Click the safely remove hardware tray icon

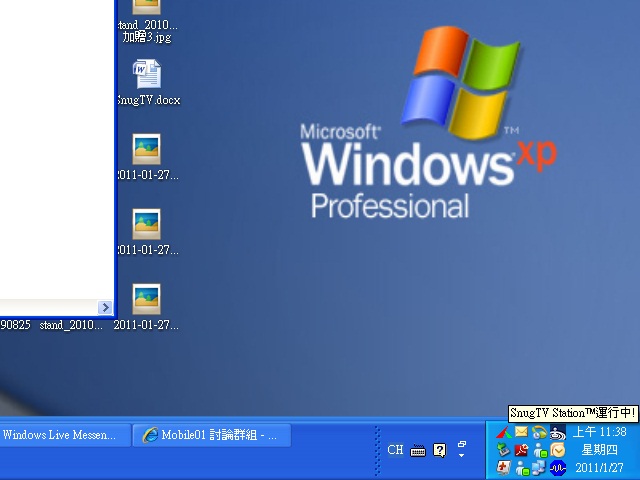click(x=504, y=450)
